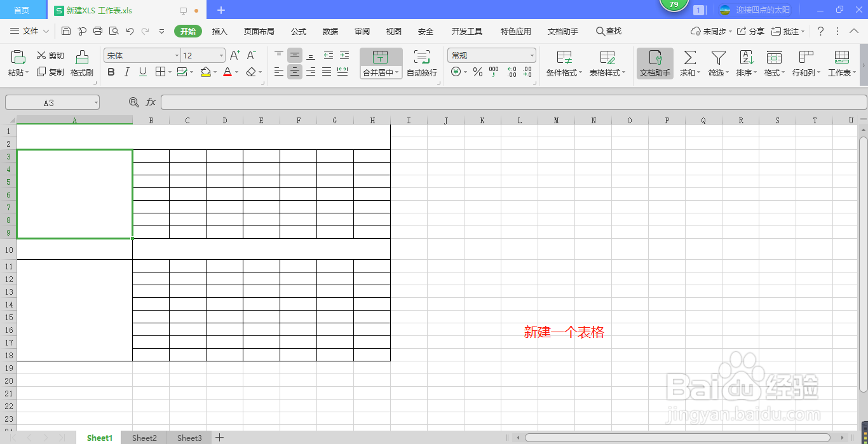Screen dimensions: 868x444
Task: Toggle bottom vertical alignment
Action: [311, 55]
